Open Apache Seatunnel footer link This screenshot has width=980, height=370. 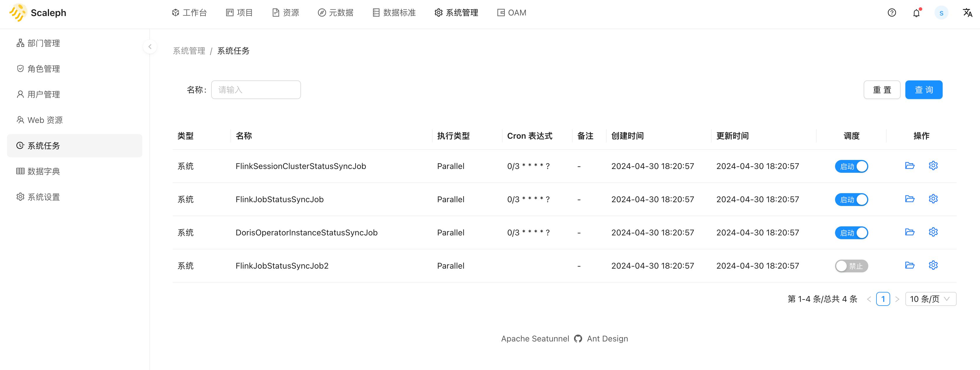[535, 339]
